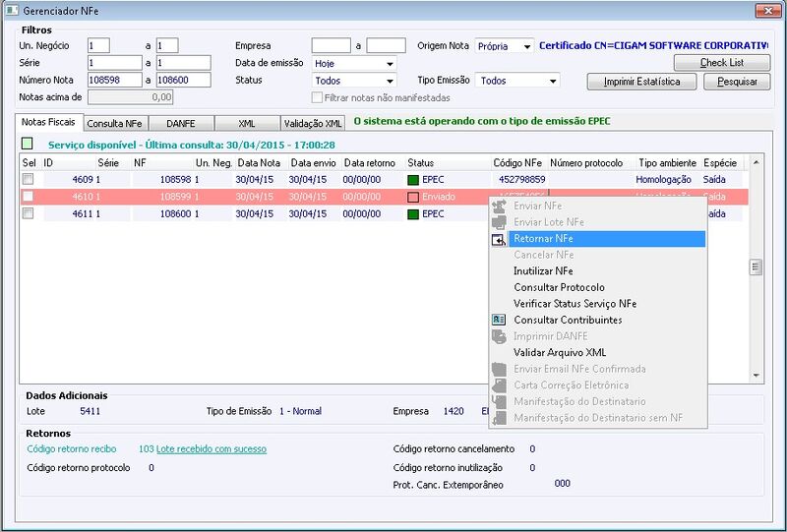Open the Lote recebido com sucesso link
The image size is (787, 532).
(x=212, y=449)
